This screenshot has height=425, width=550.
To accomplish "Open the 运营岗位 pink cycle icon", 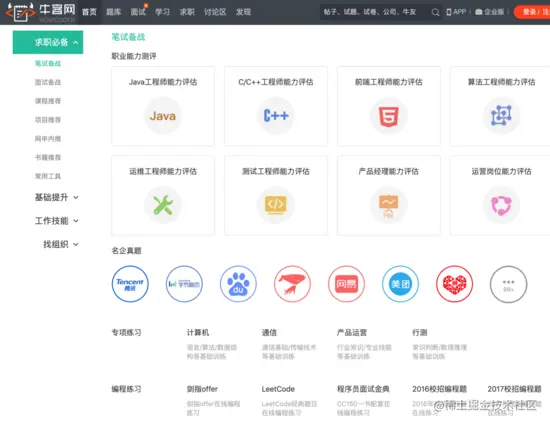I will [x=501, y=205].
